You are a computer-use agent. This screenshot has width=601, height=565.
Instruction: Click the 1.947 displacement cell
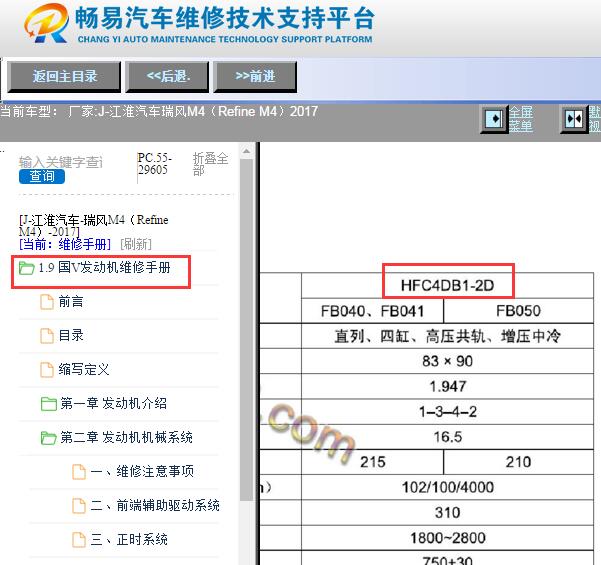pos(447,386)
